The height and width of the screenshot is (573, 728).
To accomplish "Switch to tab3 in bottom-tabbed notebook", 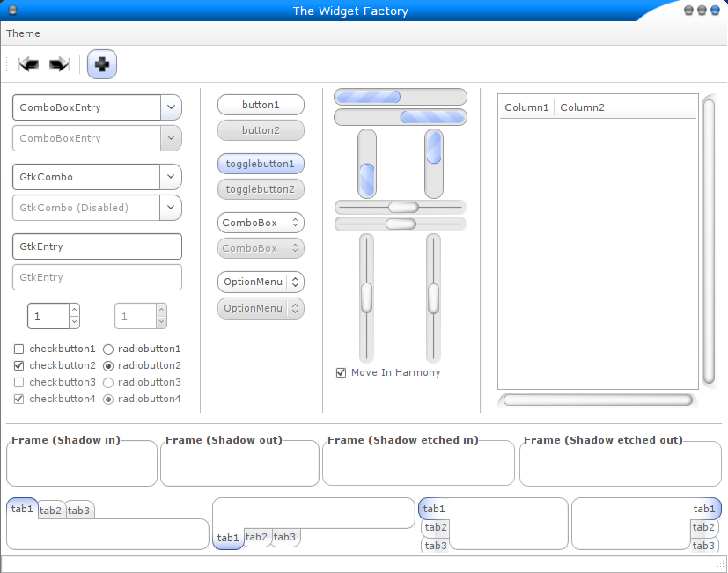I will coord(284,537).
